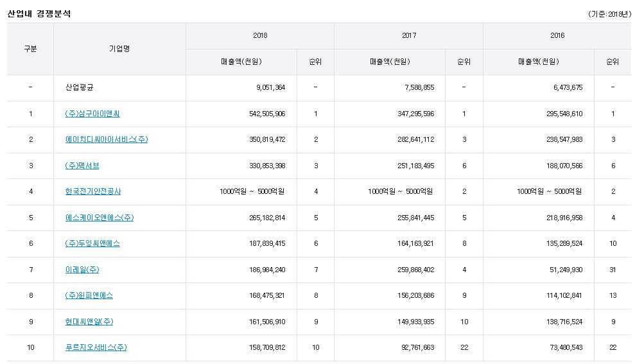This screenshot has height=364, width=635.
Task: Select the 2016 year header
Action: [557, 36]
